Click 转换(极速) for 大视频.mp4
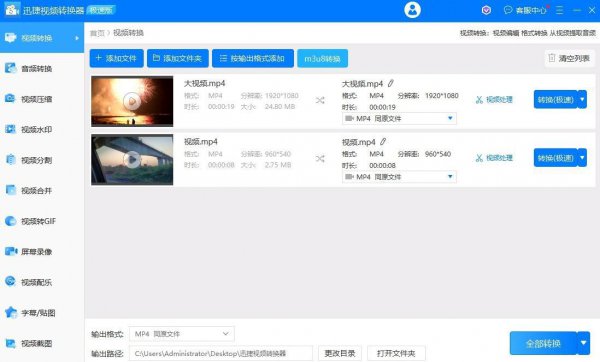This screenshot has height=362, width=600. coord(555,99)
